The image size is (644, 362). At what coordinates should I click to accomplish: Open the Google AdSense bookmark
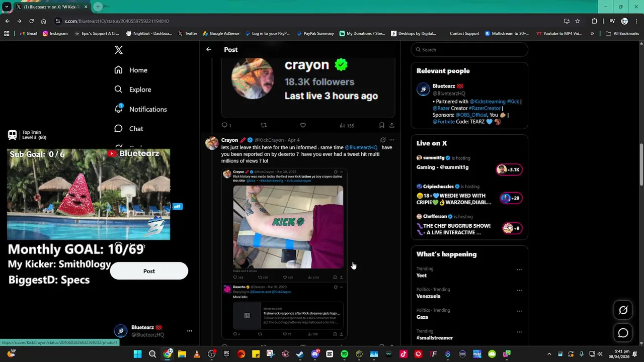pyautogui.click(x=221, y=34)
